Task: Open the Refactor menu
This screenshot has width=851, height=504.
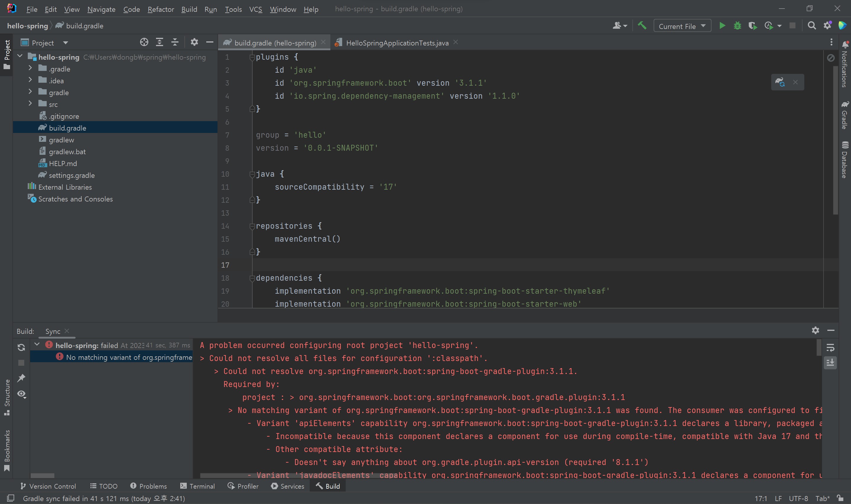Action: 161,9
